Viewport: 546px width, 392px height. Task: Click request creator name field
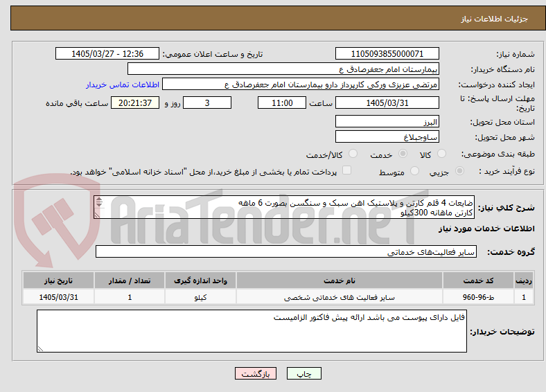(x=301, y=84)
